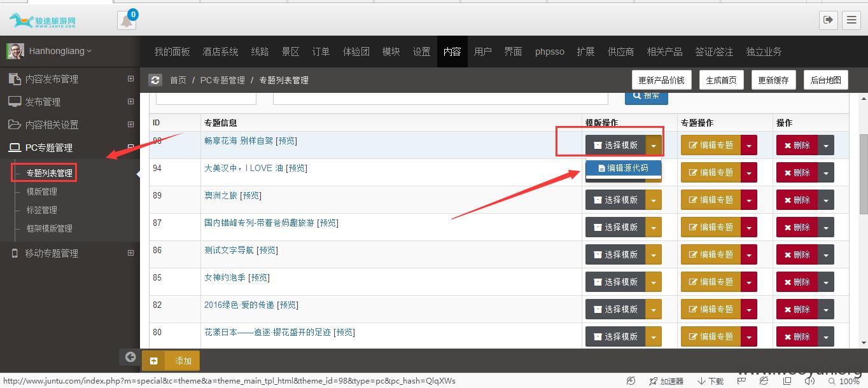Click the vertical scrollbar of the list
The height and width of the screenshot is (388, 868).
[x=864, y=220]
